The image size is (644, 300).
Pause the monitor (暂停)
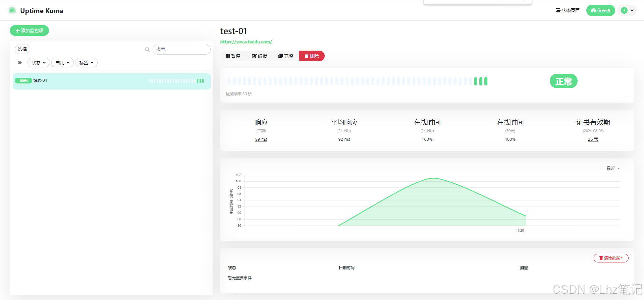pos(233,56)
